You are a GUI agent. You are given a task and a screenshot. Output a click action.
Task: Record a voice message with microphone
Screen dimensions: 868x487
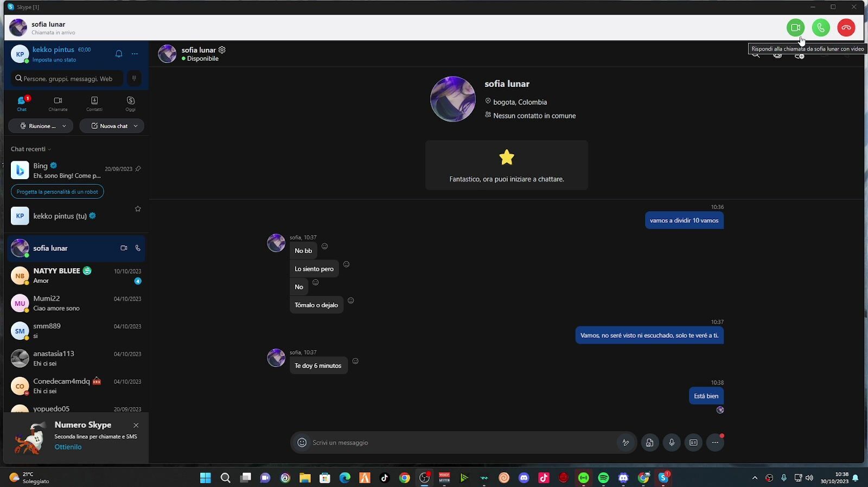[x=671, y=442]
